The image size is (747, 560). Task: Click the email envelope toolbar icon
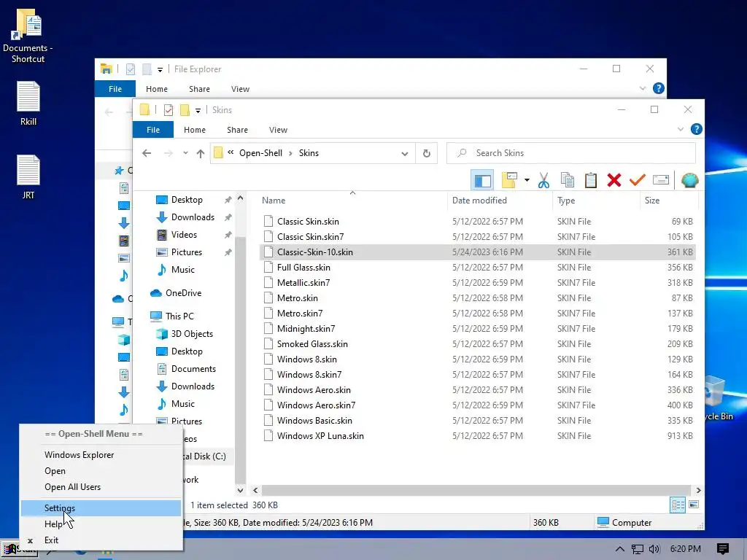tap(661, 180)
